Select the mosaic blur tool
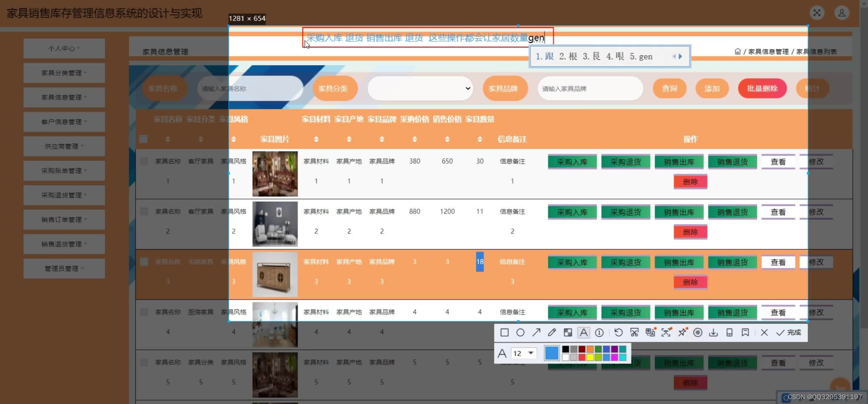 click(x=568, y=333)
